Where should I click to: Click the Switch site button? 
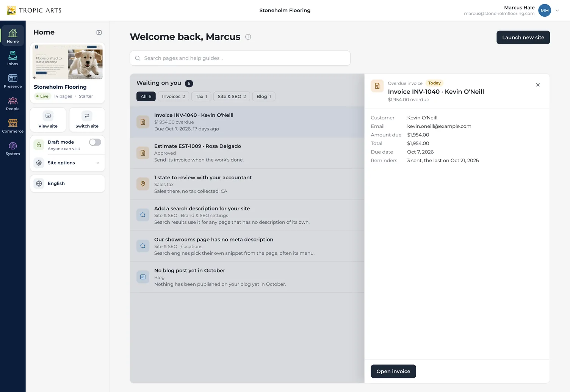87,120
